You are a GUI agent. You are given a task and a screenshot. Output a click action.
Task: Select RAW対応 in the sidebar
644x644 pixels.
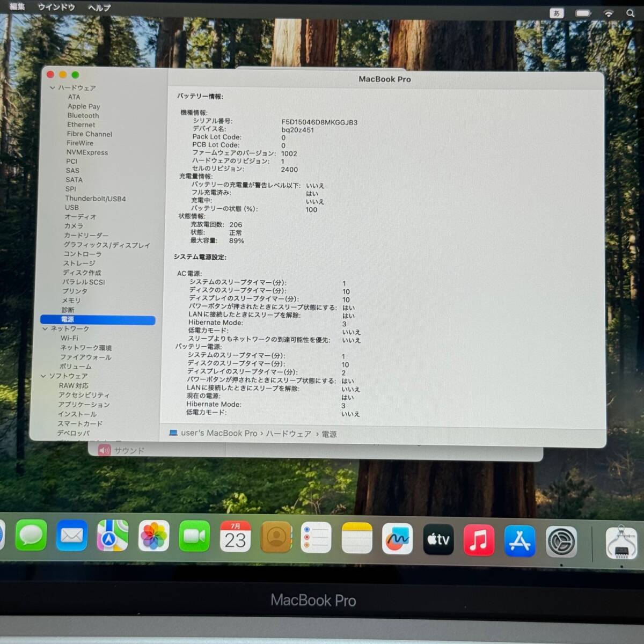(74, 385)
